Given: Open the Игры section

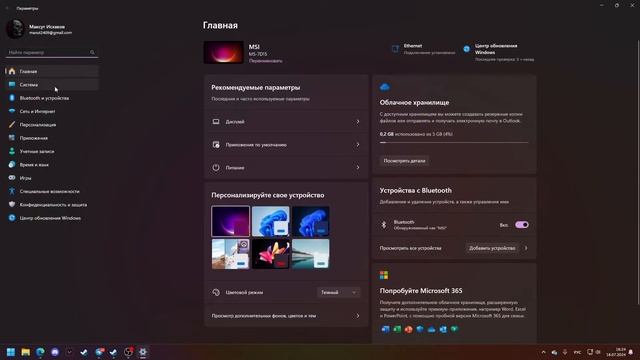Looking at the screenshot, I should [52, 178].
